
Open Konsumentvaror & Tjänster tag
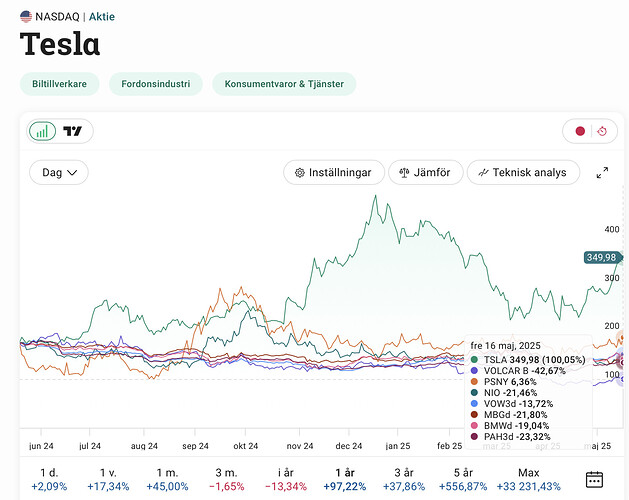pos(284,84)
